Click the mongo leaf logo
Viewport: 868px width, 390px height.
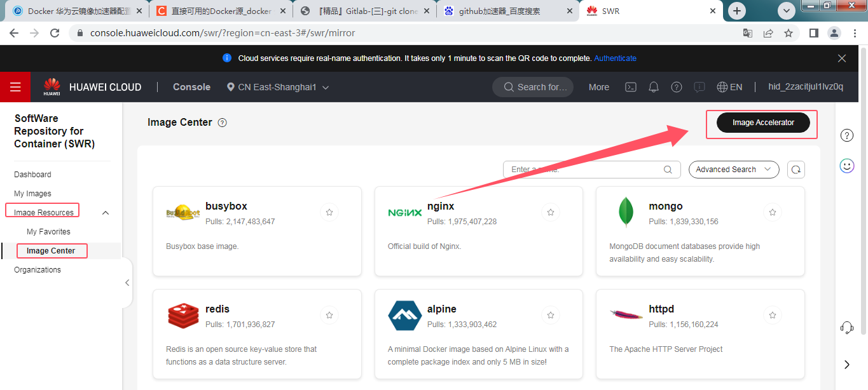click(626, 213)
